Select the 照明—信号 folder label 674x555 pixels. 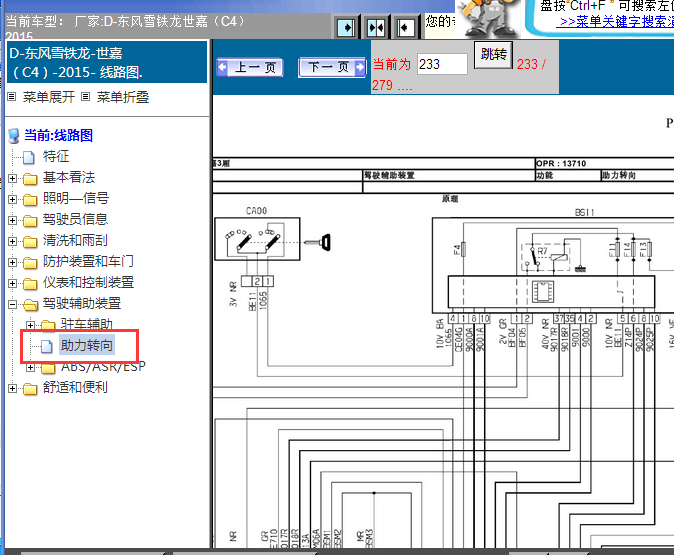point(76,198)
